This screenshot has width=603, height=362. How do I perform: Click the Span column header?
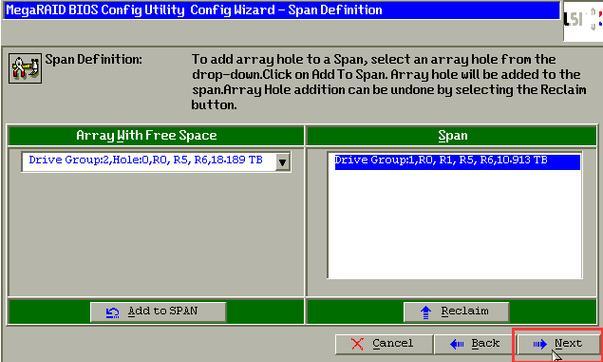click(x=452, y=135)
